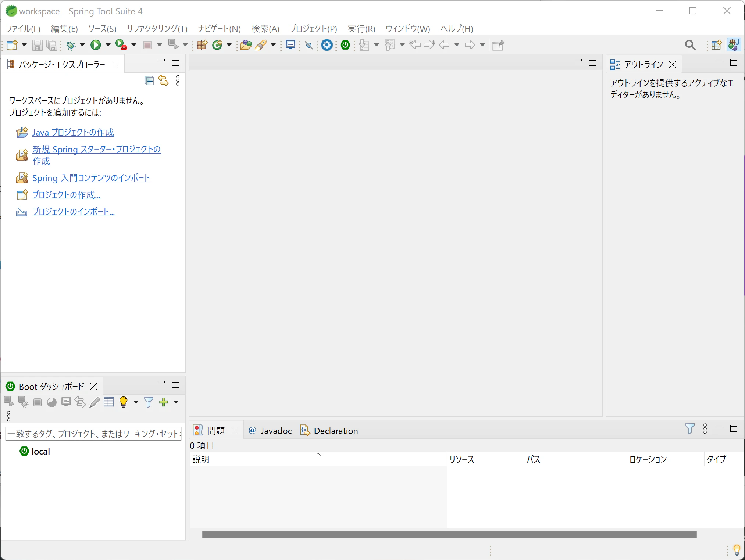Close the パッケージ・エクスプローラー tab
Viewport: 745px width, 560px height.
coord(115,65)
